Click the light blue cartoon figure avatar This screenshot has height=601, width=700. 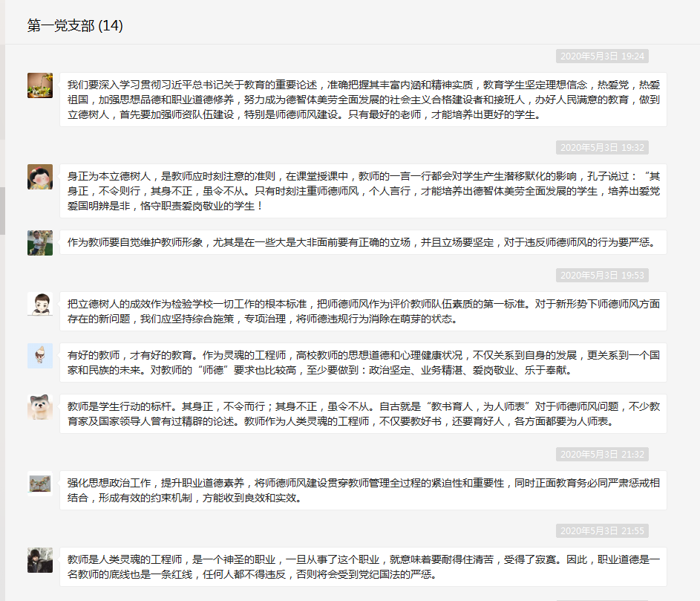pos(40,356)
